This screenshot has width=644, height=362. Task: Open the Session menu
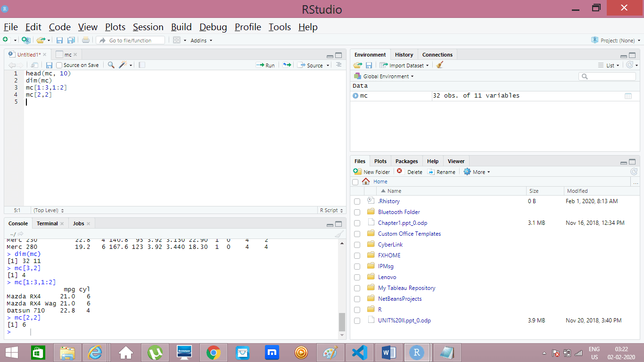[x=148, y=27]
